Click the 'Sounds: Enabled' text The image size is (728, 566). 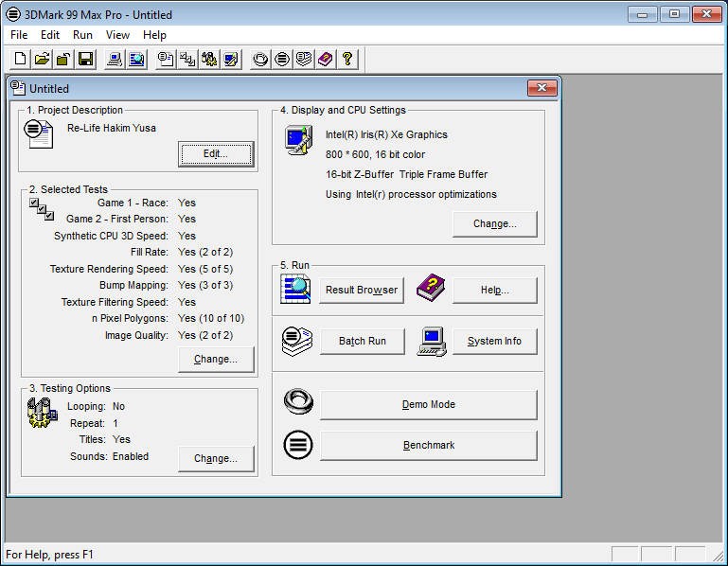point(109,456)
